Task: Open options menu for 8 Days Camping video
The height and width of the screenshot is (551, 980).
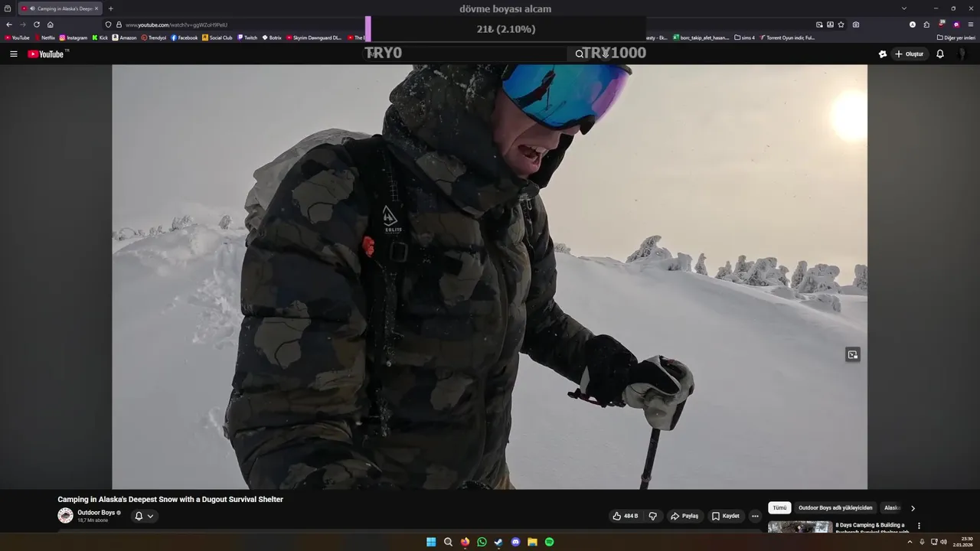Action: click(x=919, y=526)
